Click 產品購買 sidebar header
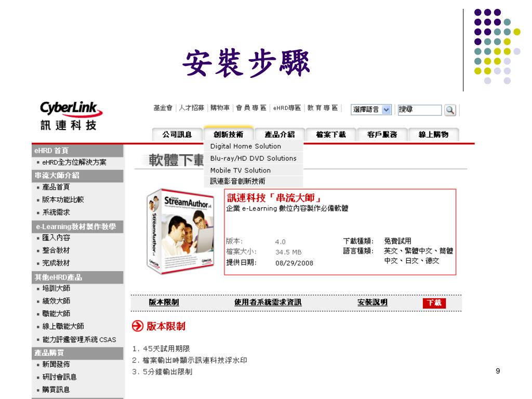 click(78, 353)
